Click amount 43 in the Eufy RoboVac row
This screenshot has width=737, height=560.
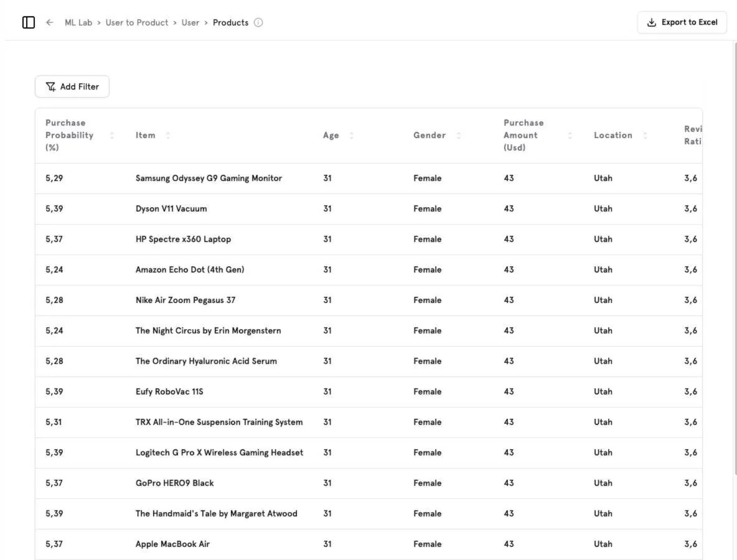(x=509, y=392)
